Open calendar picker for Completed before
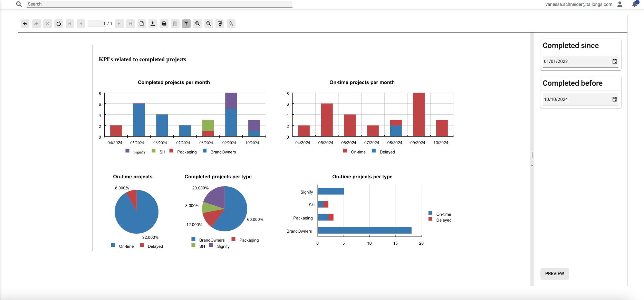 pyautogui.click(x=615, y=99)
